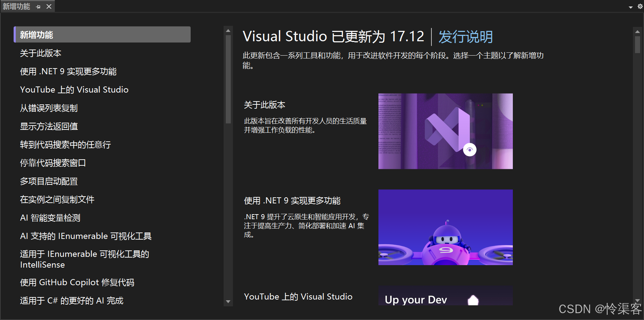644x320 pixels.
Task: Open the 显示方法返回值 topic
Action: [x=49, y=126]
